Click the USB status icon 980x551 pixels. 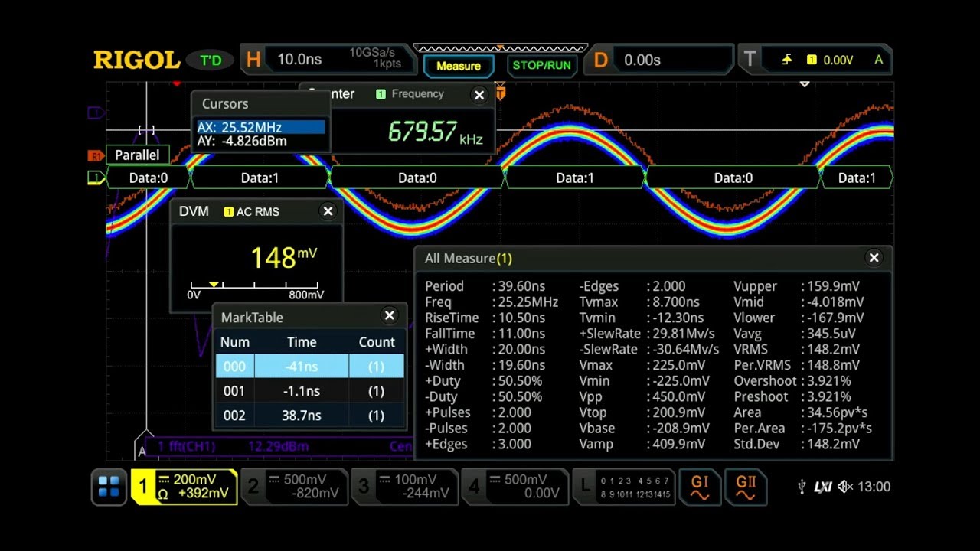(x=802, y=487)
